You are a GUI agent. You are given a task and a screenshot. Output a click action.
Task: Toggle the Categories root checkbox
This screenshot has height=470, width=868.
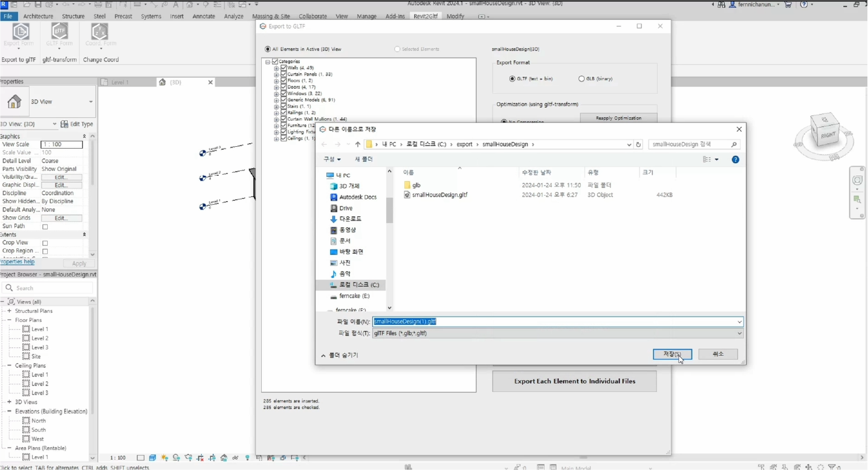pyautogui.click(x=275, y=62)
